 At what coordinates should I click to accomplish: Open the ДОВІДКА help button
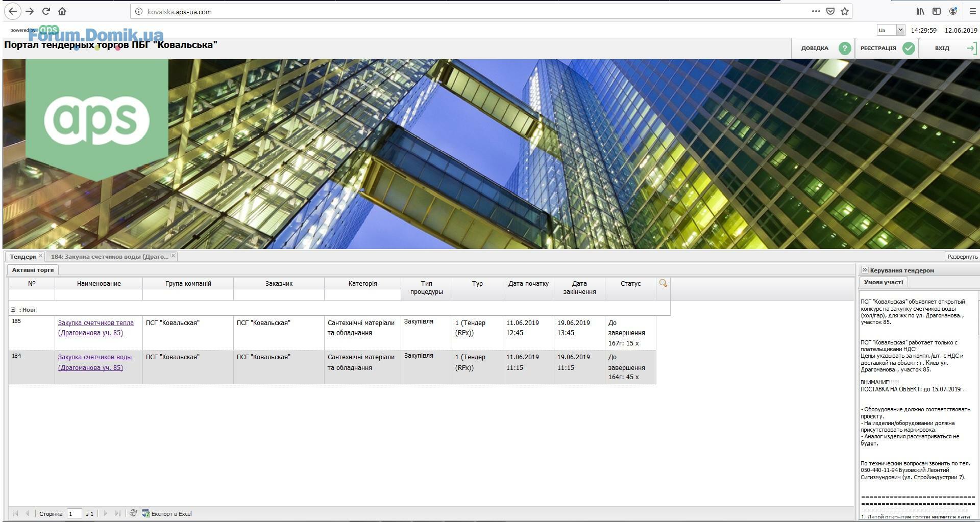(x=823, y=48)
